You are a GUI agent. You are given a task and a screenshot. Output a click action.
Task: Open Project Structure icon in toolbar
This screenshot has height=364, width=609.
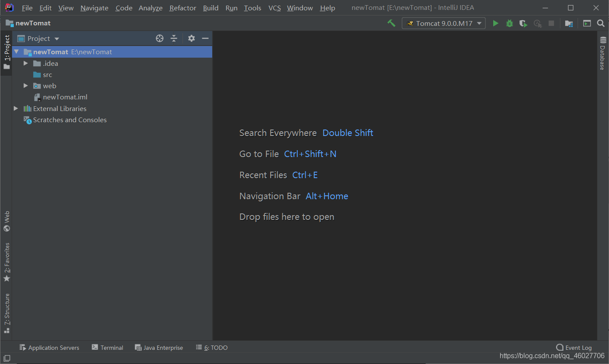pyautogui.click(x=569, y=23)
